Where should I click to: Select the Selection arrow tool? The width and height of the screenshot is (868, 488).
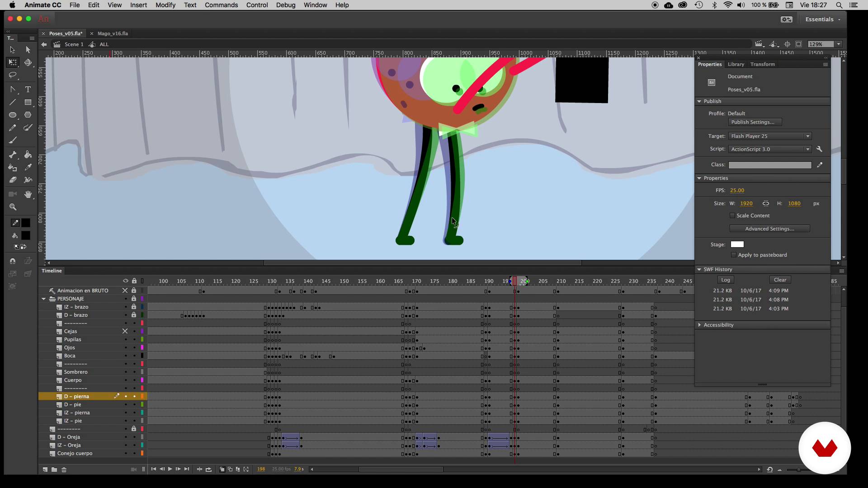(x=13, y=50)
